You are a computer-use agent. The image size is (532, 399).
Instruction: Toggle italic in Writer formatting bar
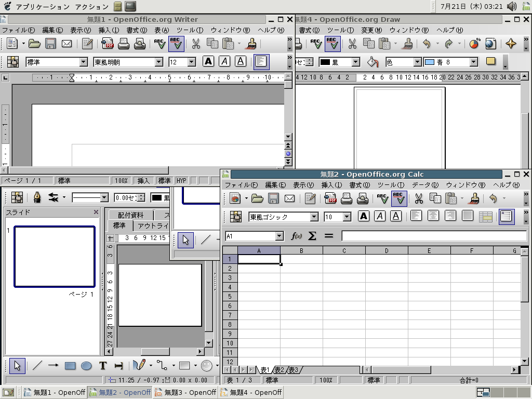(x=224, y=61)
